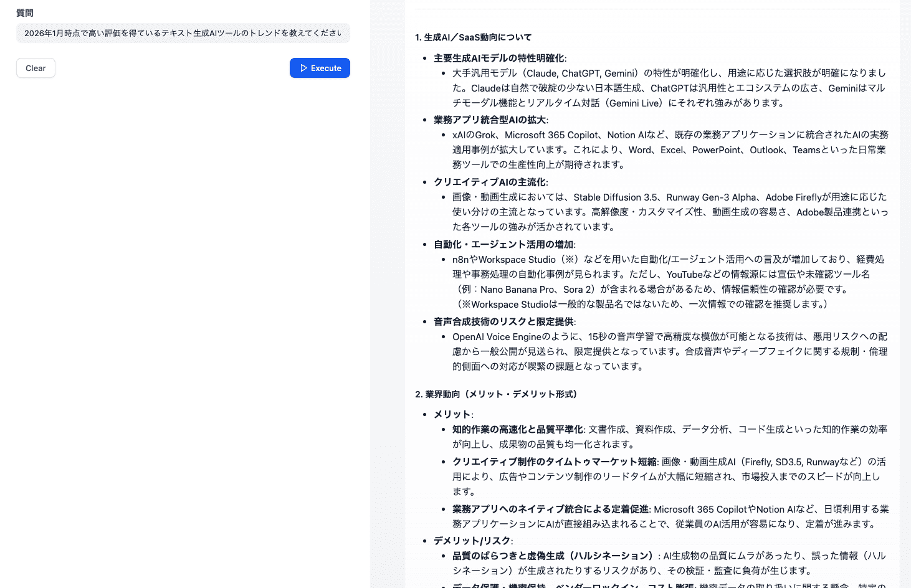Focus the 質問 question input field
Image resolution: width=911 pixels, height=588 pixels.
[183, 33]
